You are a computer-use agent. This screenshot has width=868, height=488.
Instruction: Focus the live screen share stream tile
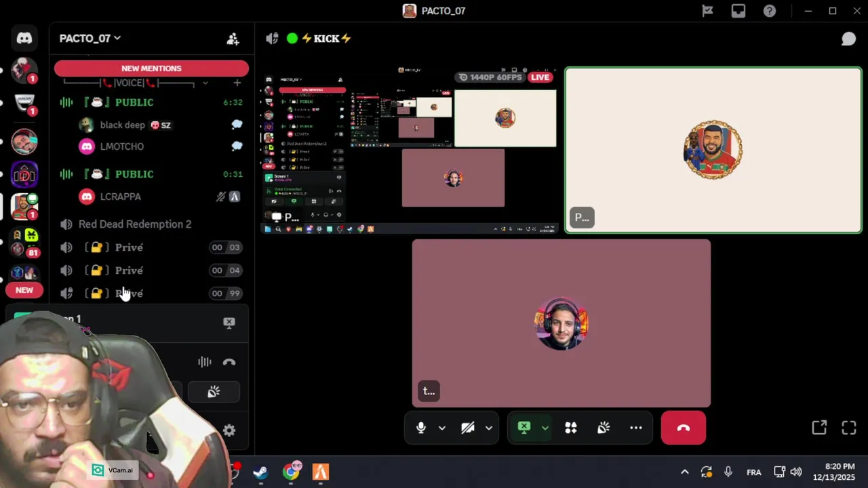(x=410, y=150)
